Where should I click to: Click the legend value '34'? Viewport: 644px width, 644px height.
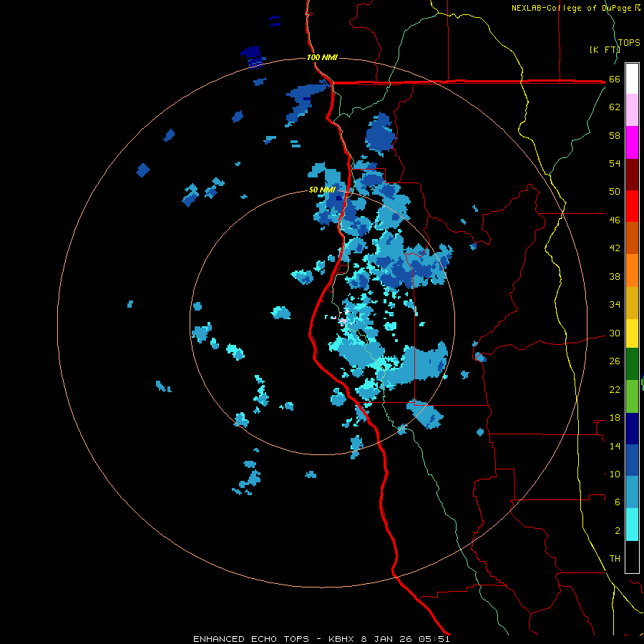pyautogui.click(x=615, y=305)
